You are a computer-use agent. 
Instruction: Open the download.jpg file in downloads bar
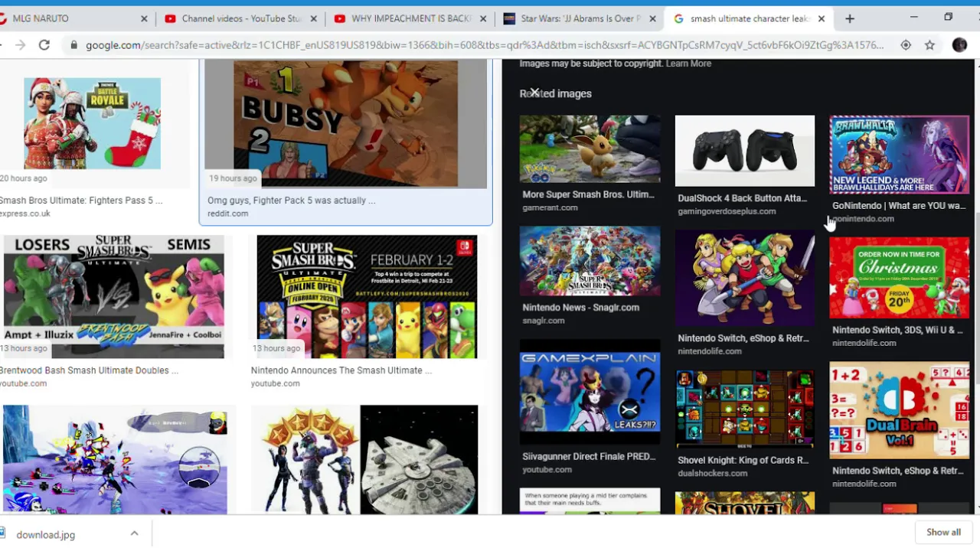pos(46,534)
